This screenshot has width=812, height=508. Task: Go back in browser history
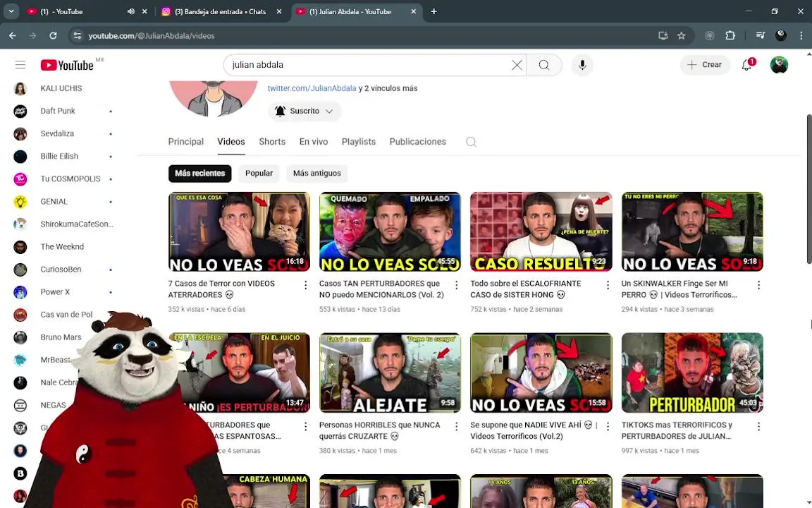pyautogui.click(x=13, y=36)
